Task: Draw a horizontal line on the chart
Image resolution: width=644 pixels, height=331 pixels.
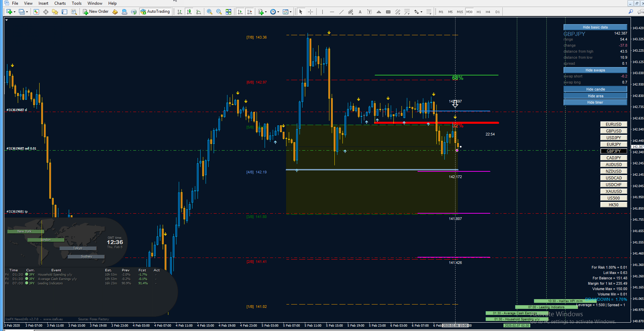Action: click(332, 12)
